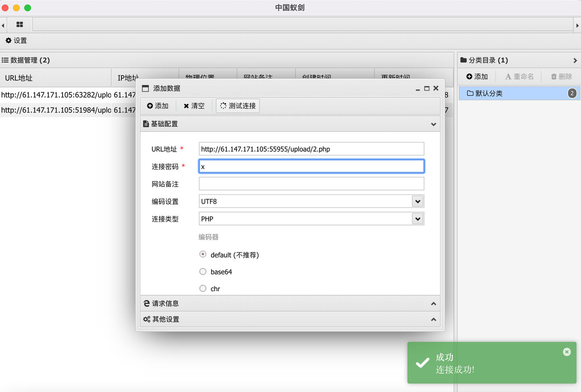Open the 编码设置 encoding dropdown
This screenshot has width=581, height=392.
coord(418,201)
